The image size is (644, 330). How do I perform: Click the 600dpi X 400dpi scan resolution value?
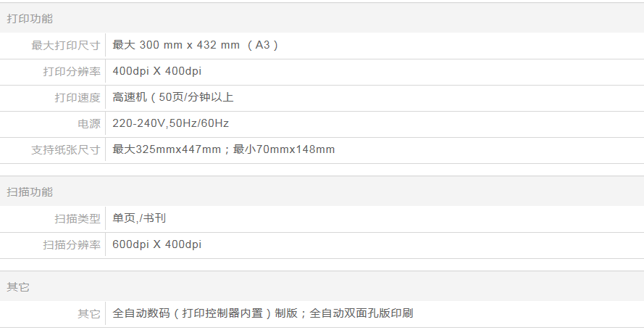pos(157,244)
